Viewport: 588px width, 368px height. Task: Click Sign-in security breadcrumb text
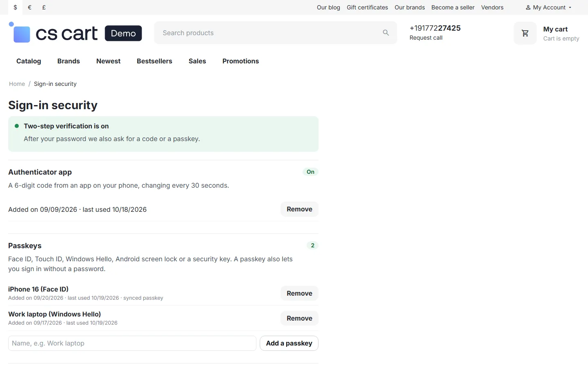click(x=55, y=84)
